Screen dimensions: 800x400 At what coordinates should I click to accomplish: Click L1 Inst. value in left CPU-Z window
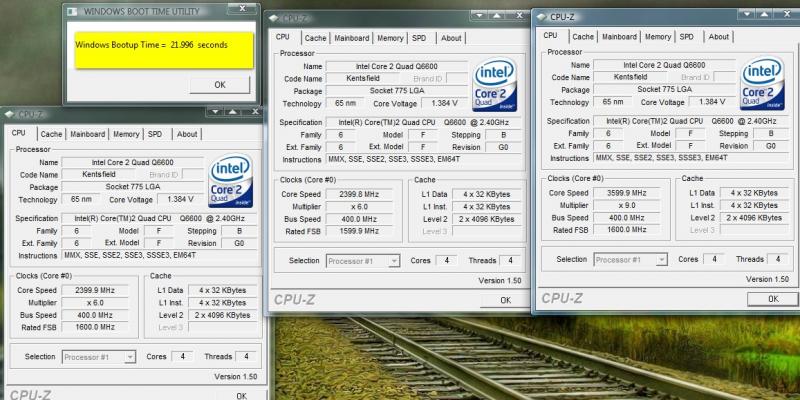click(223, 303)
